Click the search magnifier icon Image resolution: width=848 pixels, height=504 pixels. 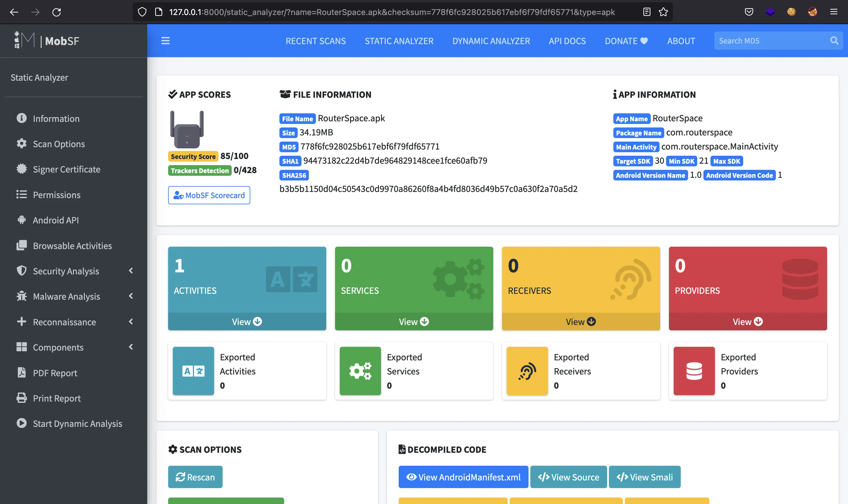(x=834, y=41)
